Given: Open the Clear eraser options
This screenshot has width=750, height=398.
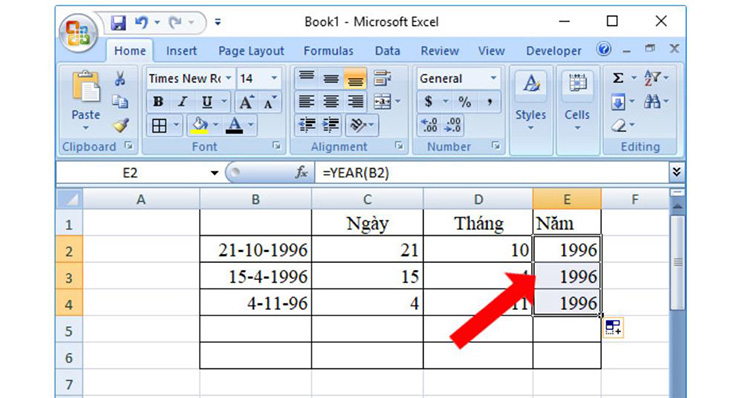Looking at the screenshot, I should pyautogui.click(x=622, y=126).
